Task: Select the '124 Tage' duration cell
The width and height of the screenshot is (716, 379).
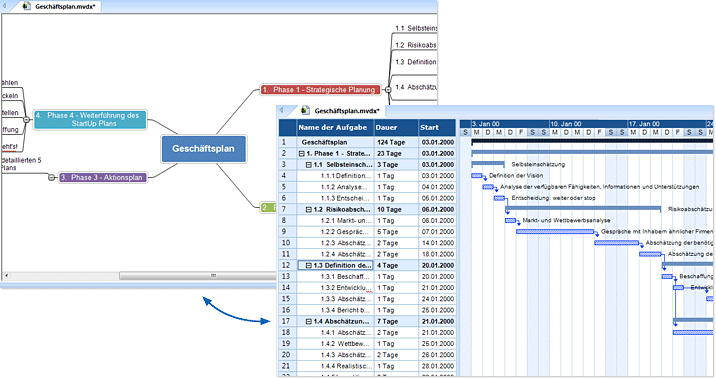Action: (396, 142)
